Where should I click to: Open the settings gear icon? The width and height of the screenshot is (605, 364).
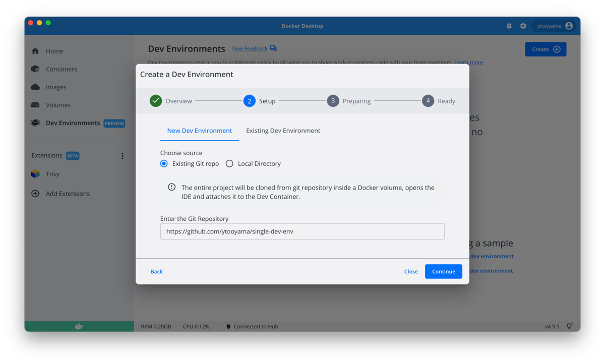(523, 26)
